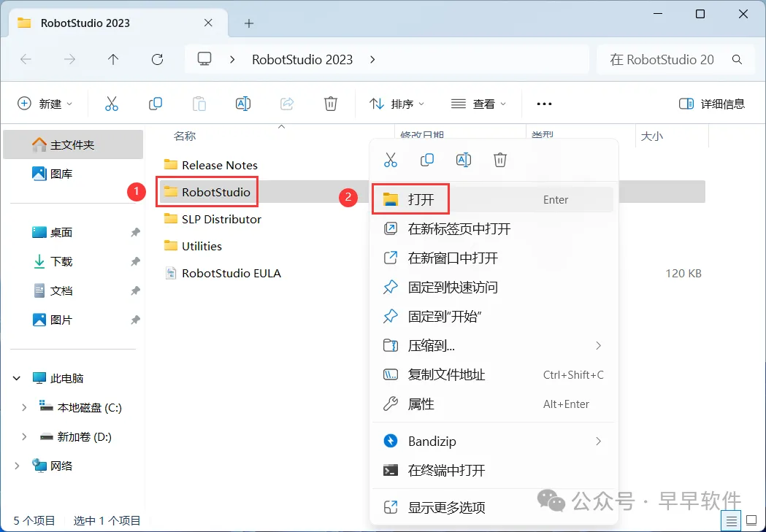Choose 在新标签页中打开
This screenshot has height=532, width=766.
coord(492,229)
